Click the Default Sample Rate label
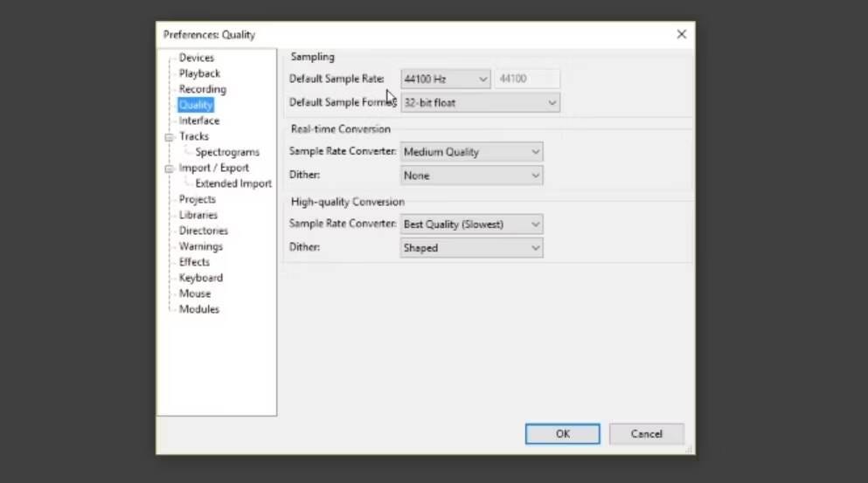 click(337, 79)
